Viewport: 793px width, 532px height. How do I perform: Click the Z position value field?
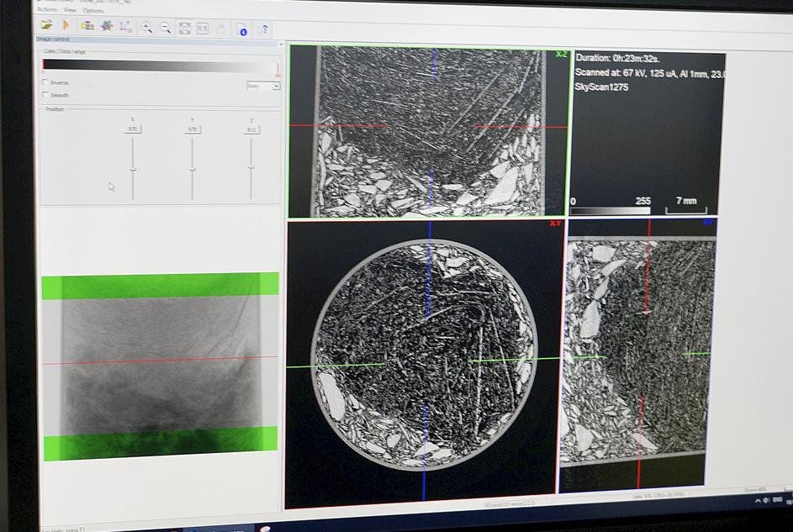tap(251, 129)
